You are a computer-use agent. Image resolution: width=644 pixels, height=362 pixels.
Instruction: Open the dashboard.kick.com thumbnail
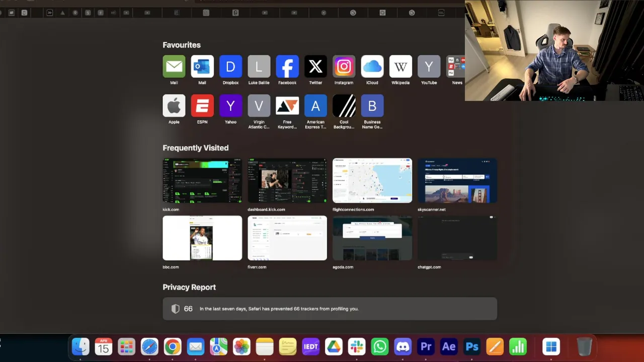click(287, 180)
